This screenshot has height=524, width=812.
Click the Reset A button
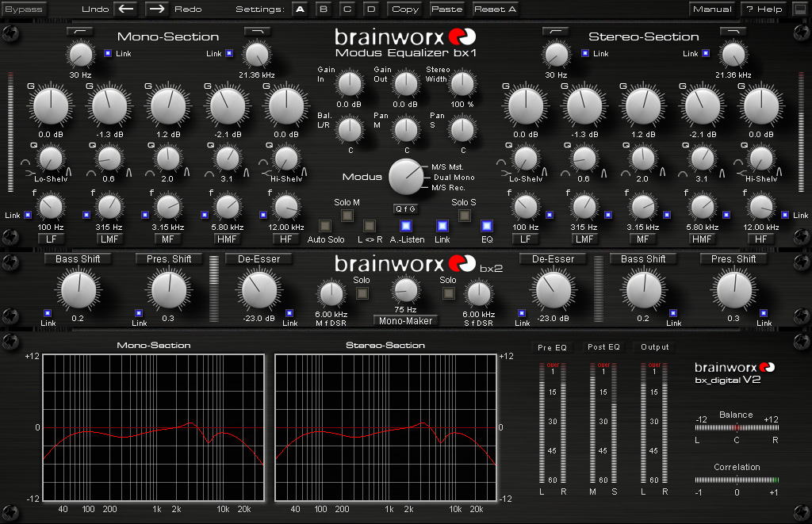coord(495,9)
